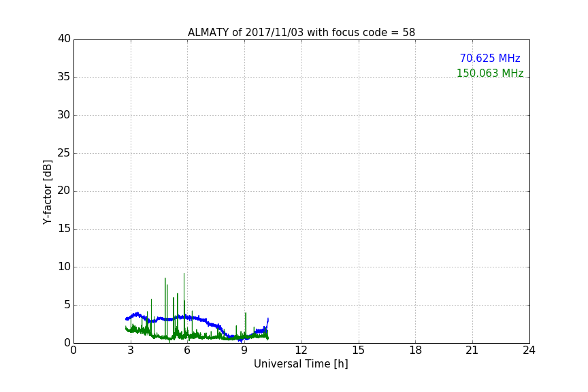Viewport: 588px width, 392px height.
Task: Click the y-axis tick label 20
Action: (64, 191)
